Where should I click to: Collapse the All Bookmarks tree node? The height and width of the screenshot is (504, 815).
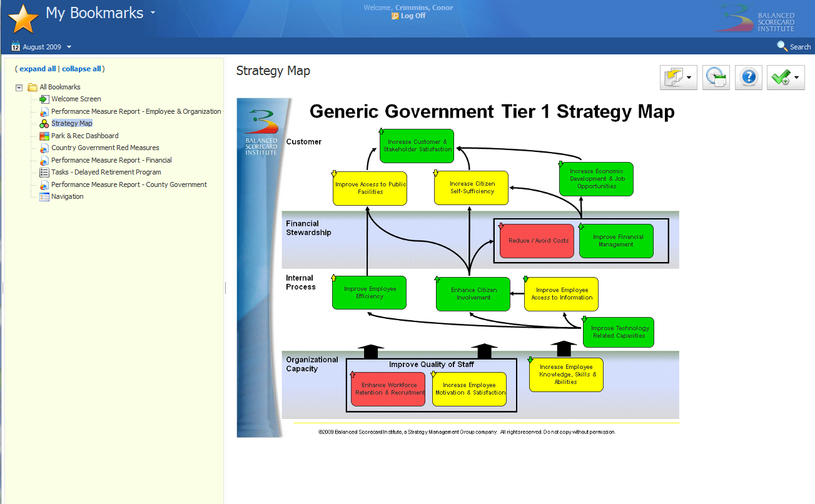click(19, 88)
